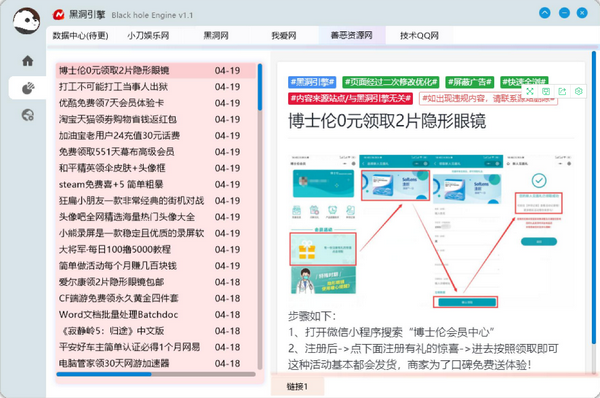The width and height of the screenshot is (600, 398).
Task: Select 小熊录屏 录屏软 list row
Action: [156, 233]
